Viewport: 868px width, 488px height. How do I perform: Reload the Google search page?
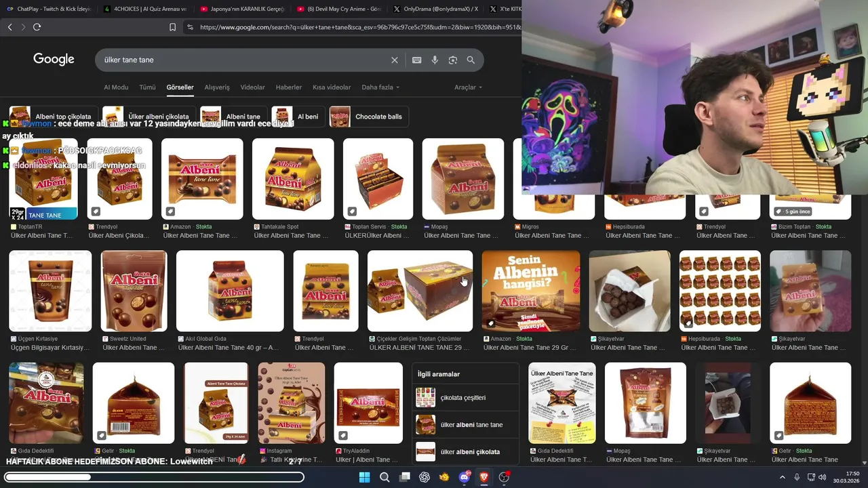(x=37, y=27)
